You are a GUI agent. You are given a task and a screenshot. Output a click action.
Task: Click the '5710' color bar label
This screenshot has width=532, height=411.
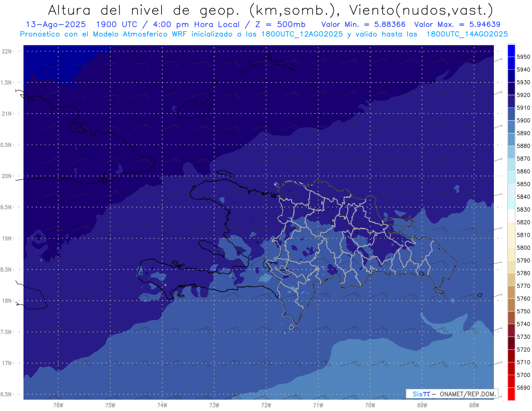(x=524, y=362)
